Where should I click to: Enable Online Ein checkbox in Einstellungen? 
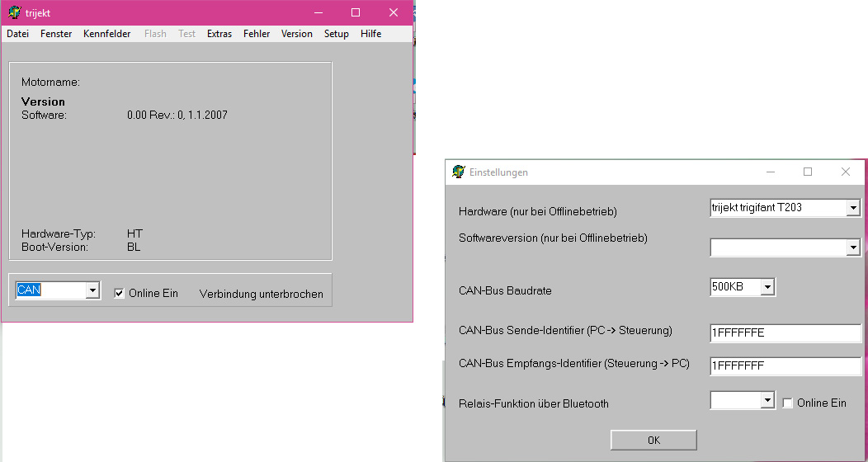[x=787, y=403]
